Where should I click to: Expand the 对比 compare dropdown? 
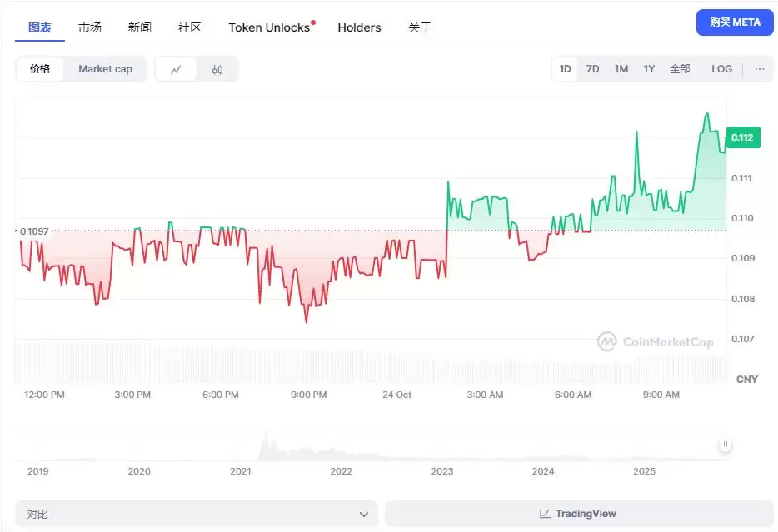[196, 514]
